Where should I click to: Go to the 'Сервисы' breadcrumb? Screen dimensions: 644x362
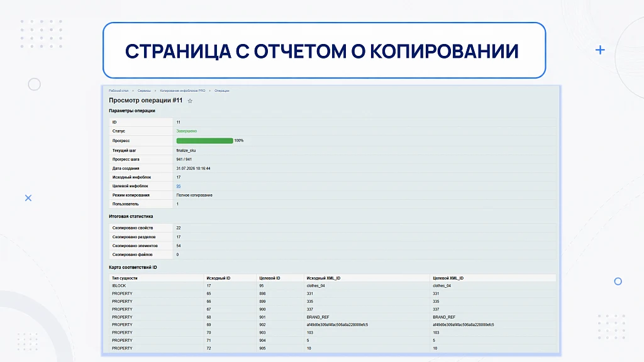(x=144, y=90)
